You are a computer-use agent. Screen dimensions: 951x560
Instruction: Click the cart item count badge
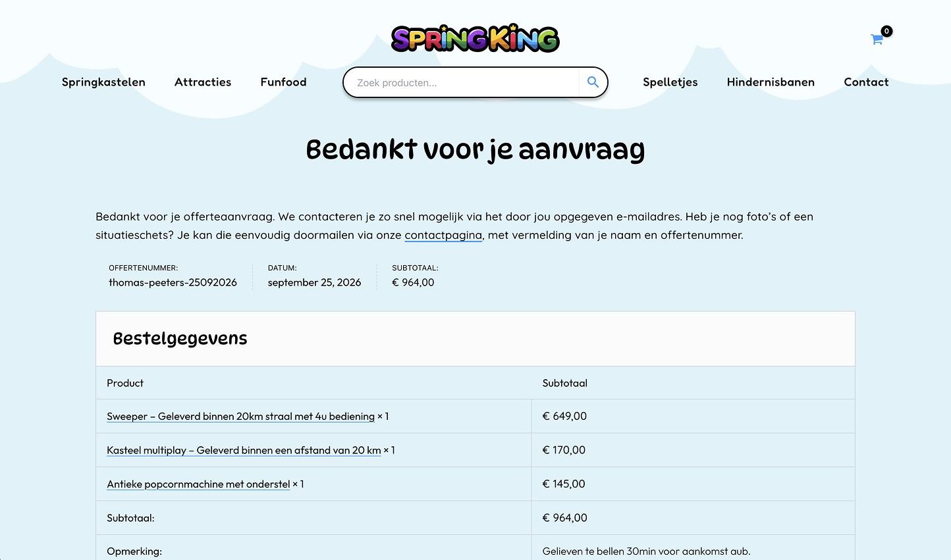tap(886, 31)
